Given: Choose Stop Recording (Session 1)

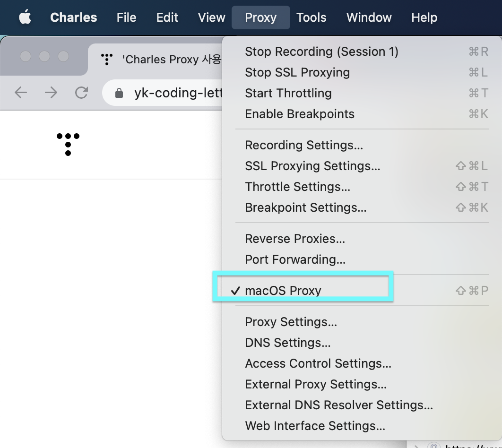Looking at the screenshot, I should [x=362, y=52].
